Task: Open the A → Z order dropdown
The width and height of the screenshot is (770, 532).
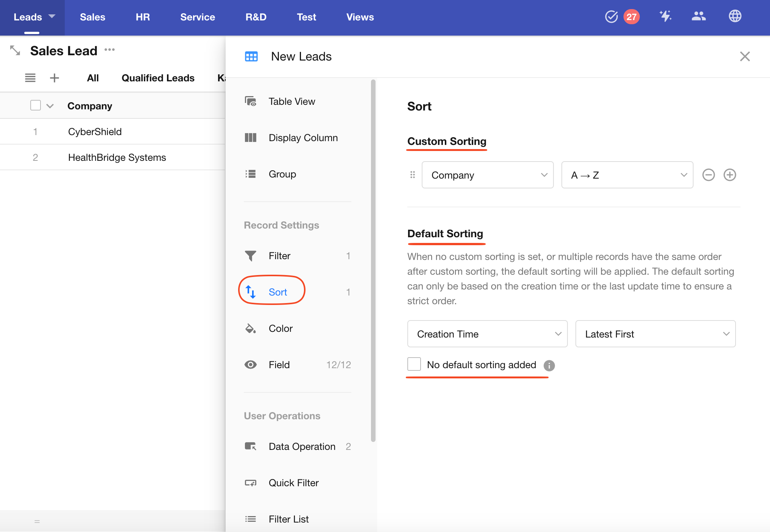Action: (627, 175)
